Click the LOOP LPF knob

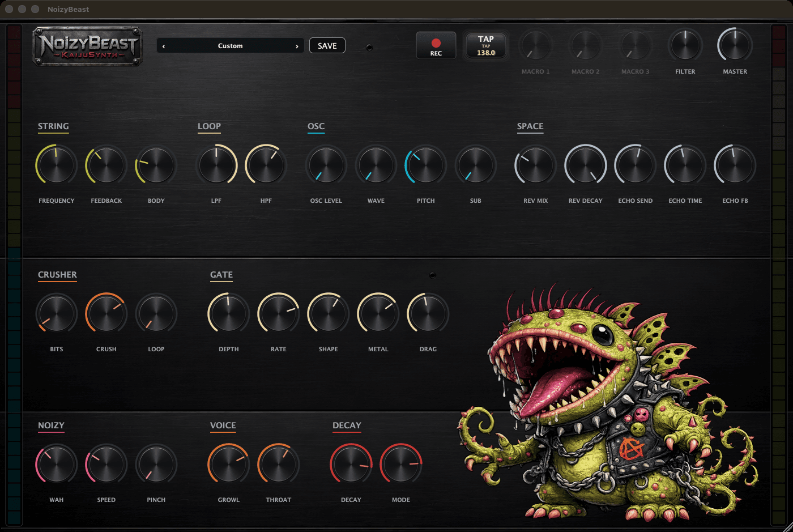point(216,165)
